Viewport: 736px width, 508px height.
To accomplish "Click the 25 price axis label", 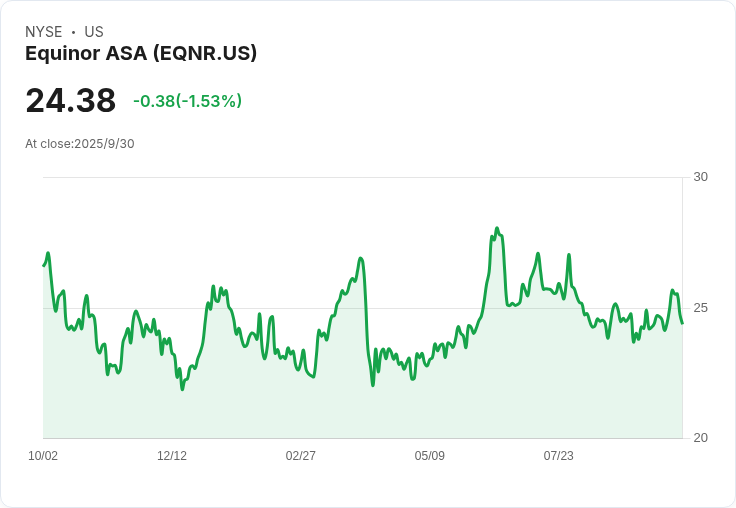I will (x=700, y=308).
